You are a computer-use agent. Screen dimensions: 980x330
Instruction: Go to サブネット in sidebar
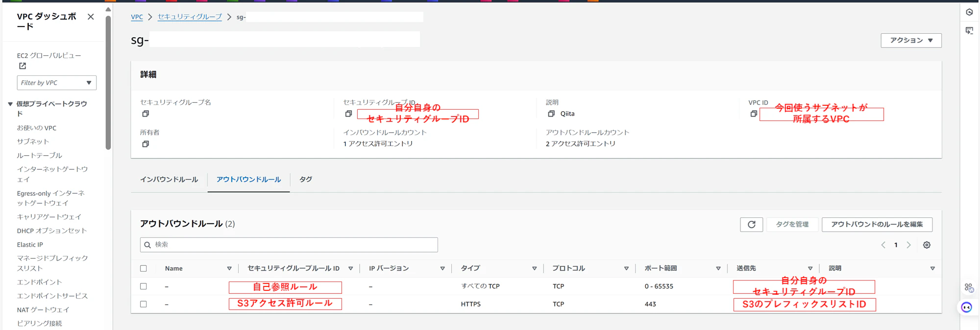click(33, 141)
